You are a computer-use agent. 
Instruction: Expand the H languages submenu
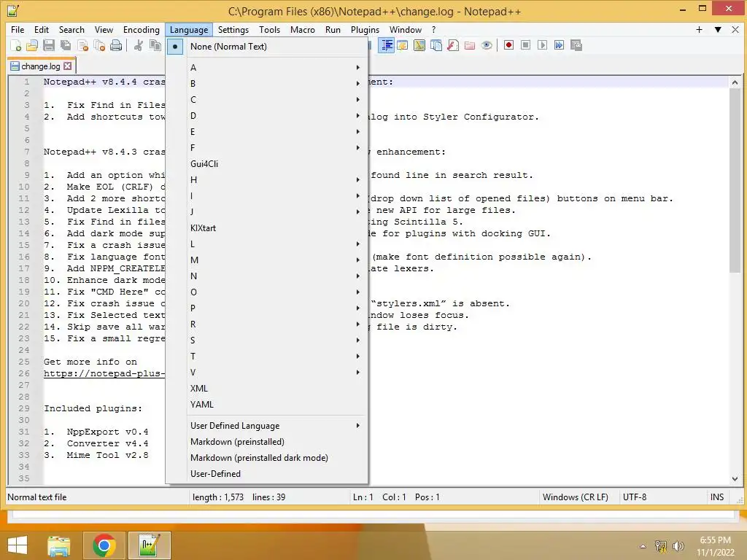(x=267, y=180)
